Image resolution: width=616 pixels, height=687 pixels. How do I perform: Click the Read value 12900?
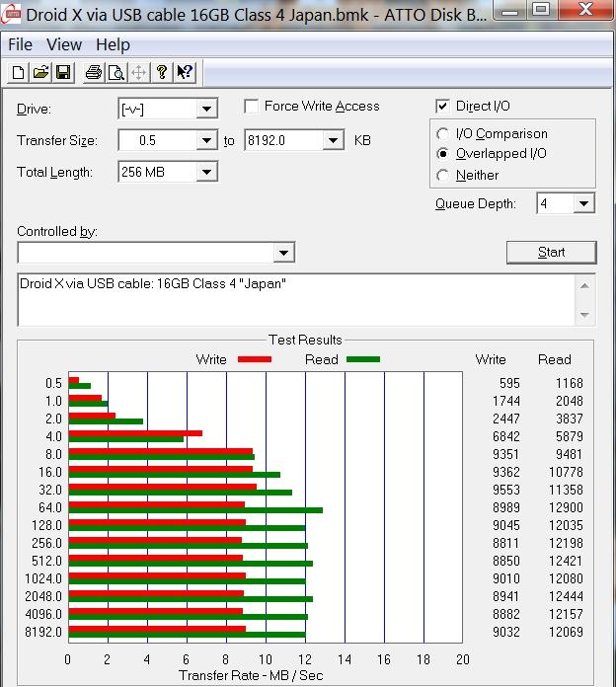click(x=566, y=507)
